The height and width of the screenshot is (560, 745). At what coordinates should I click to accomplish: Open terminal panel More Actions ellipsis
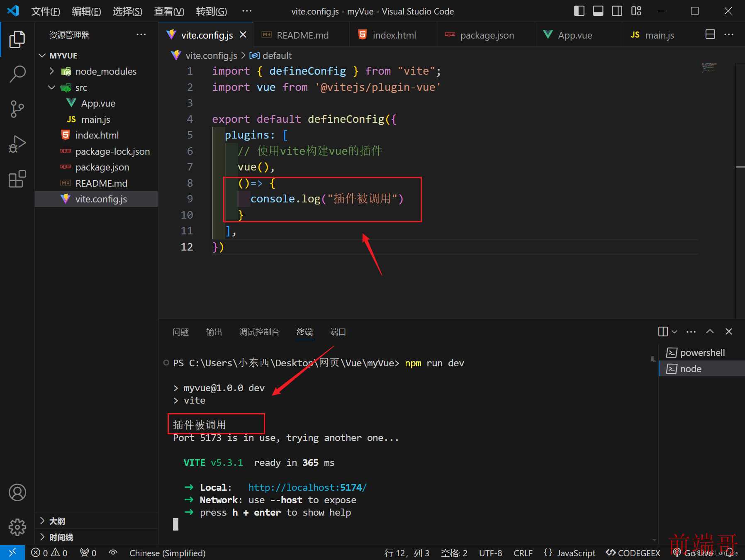691,331
